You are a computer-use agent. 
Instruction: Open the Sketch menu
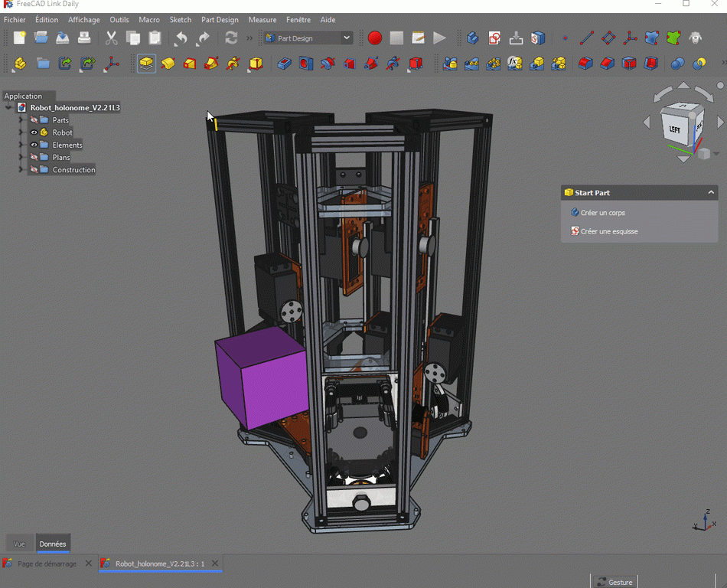pyautogui.click(x=181, y=20)
